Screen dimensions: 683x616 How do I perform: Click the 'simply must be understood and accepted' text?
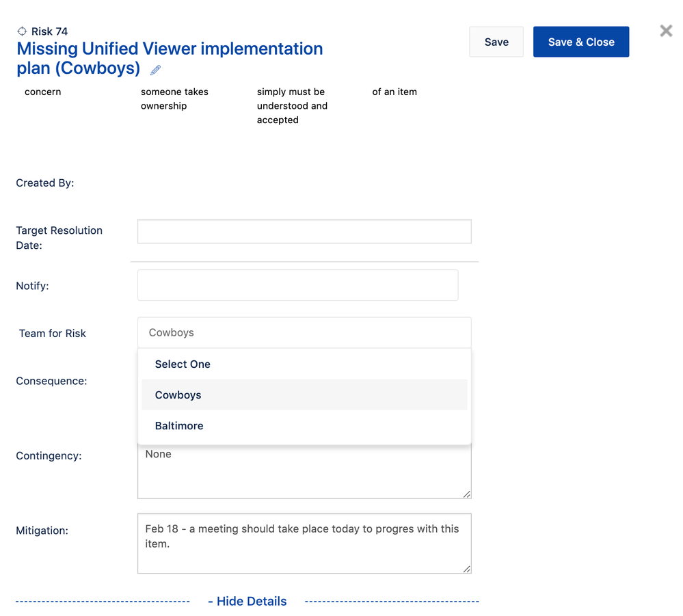(292, 106)
